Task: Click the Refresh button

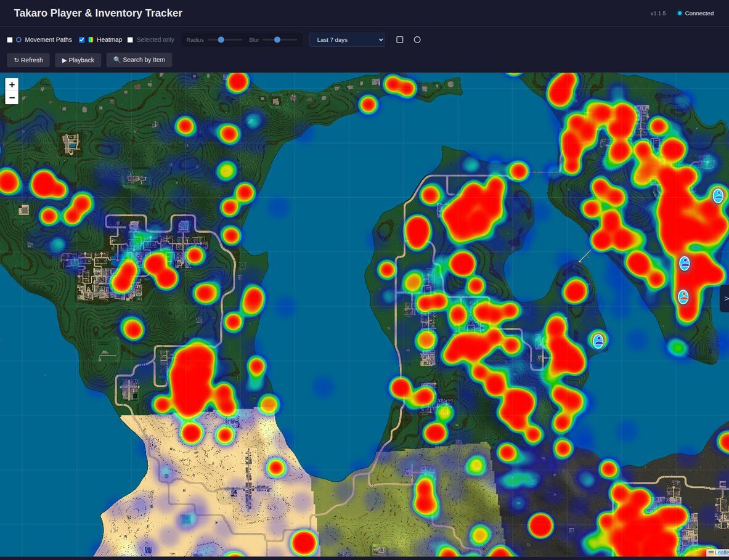Action: (28, 60)
